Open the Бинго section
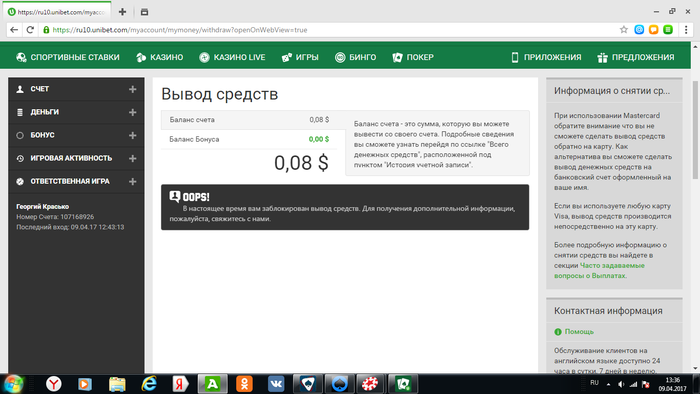This screenshot has height=394, width=700. 355,57
